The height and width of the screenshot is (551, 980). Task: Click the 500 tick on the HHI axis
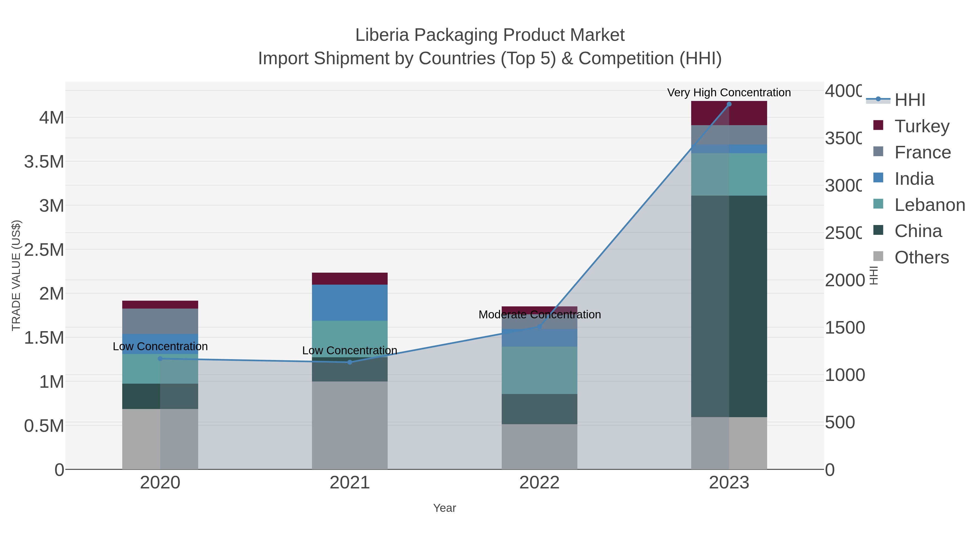tap(840, 423)
